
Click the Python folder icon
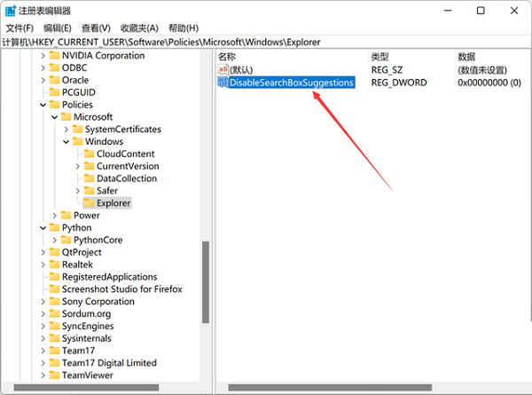pos(52,227)
